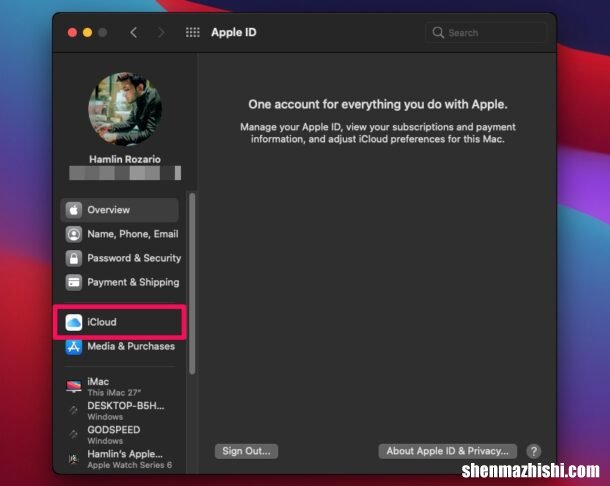
Task: Click the iCloud cloud icon
Action: [74, 322]
